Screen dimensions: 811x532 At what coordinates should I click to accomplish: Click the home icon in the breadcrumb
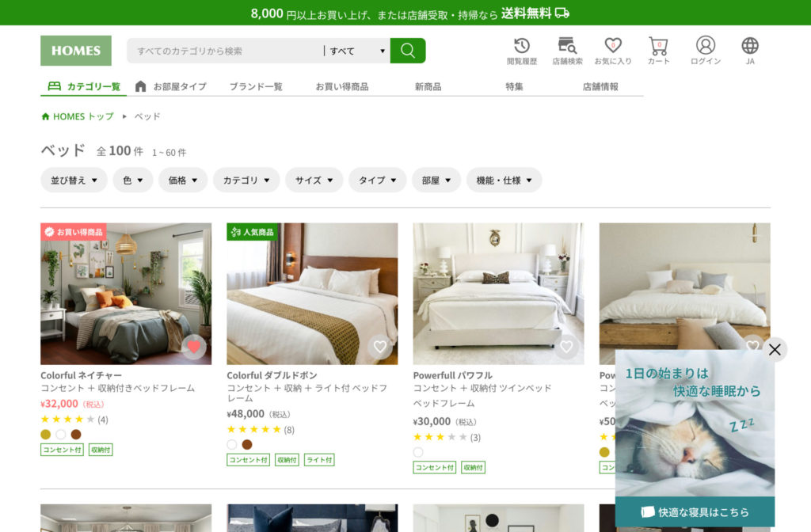pyautogui.click(x=45, y=116)
